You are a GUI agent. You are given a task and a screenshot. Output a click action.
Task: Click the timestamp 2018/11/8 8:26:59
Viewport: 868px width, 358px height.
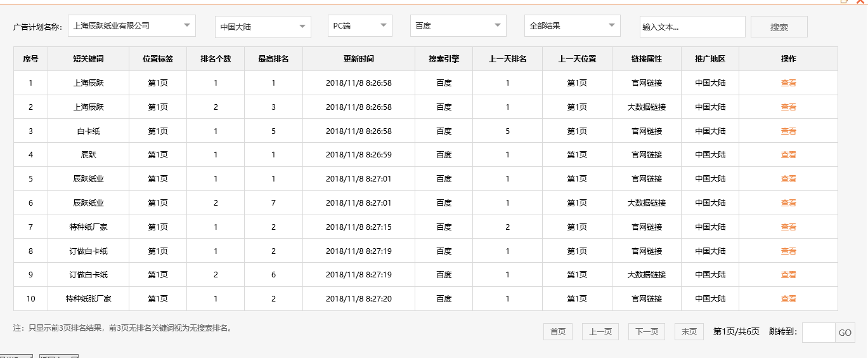click(x=359, y=154)
